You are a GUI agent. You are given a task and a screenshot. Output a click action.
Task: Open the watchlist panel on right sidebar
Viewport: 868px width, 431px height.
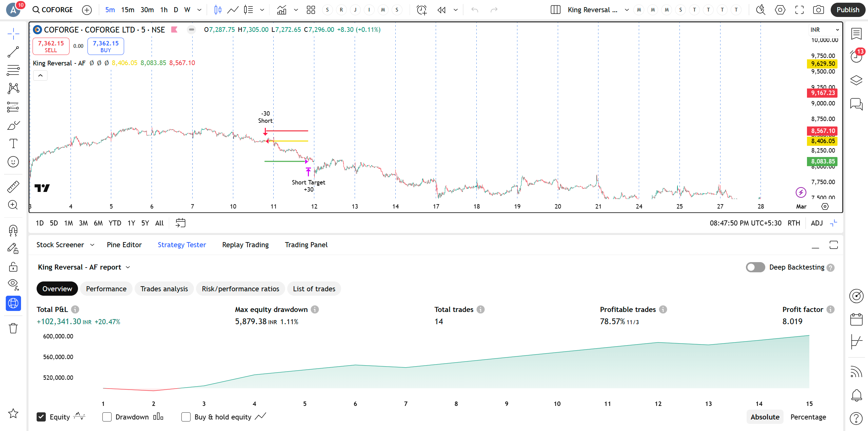856,34
